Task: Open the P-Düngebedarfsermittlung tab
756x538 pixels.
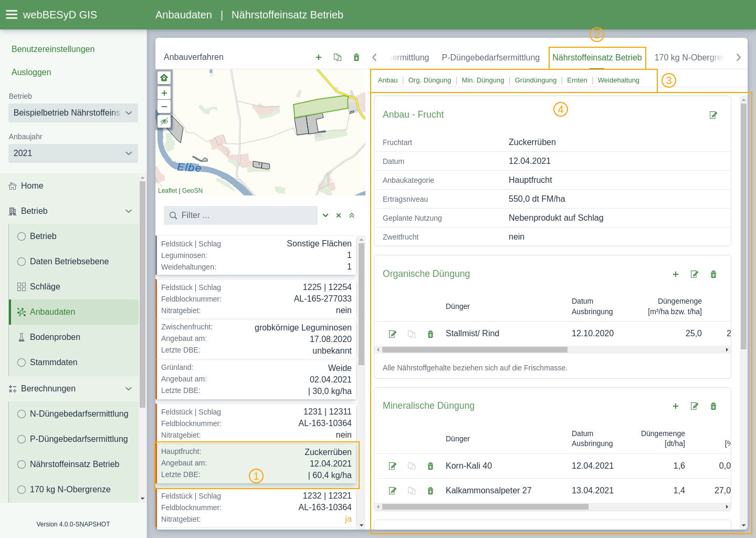Action: pyautogui.click(x=491, y=58)
